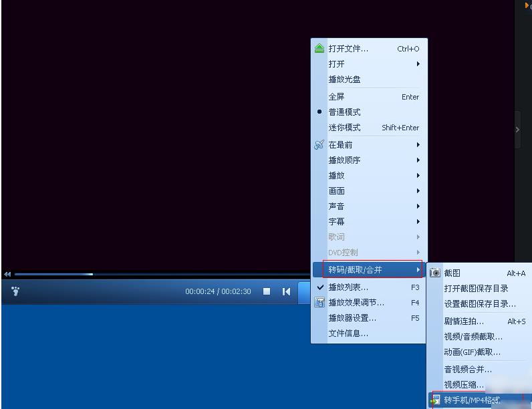532x409 pixels.
Task: Expand the 声音 submenu
Action: pos(369,207)
